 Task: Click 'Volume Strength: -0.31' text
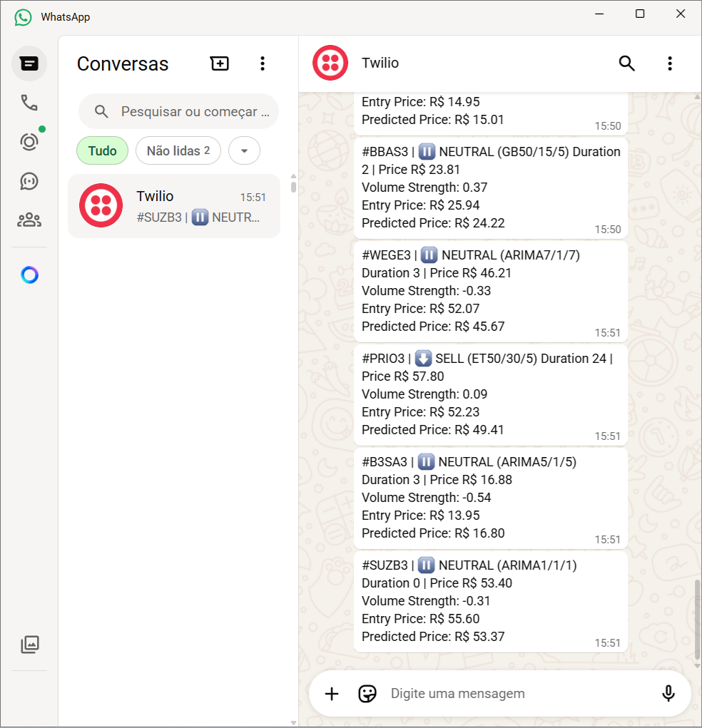pyautogui.click(x=426, y=601)
